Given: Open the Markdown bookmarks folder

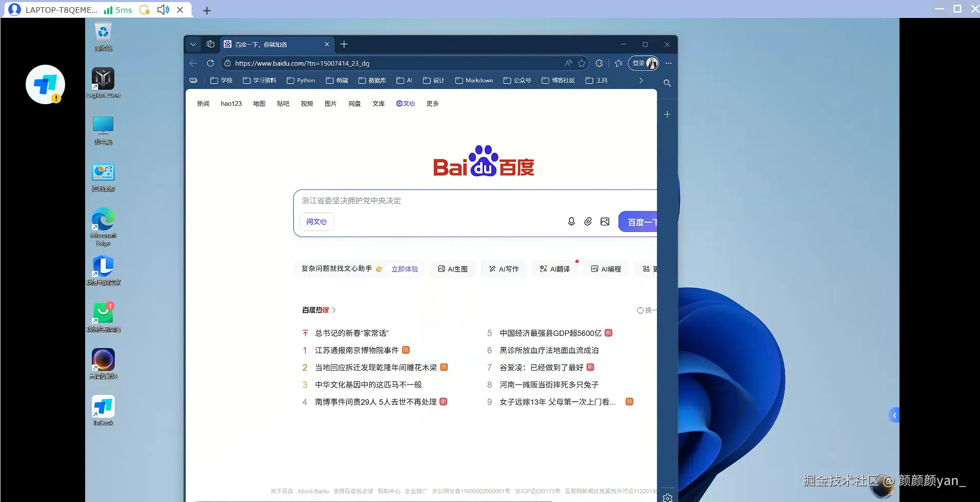Looking at the screenshot, I should 474,81.
